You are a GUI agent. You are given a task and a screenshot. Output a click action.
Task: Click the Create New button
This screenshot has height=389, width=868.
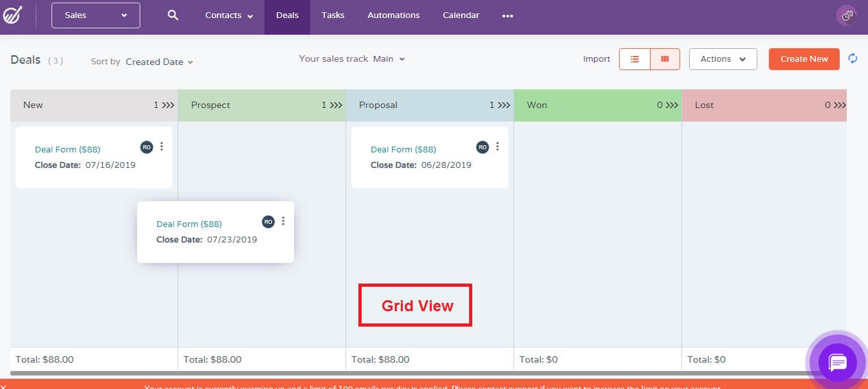804,59
